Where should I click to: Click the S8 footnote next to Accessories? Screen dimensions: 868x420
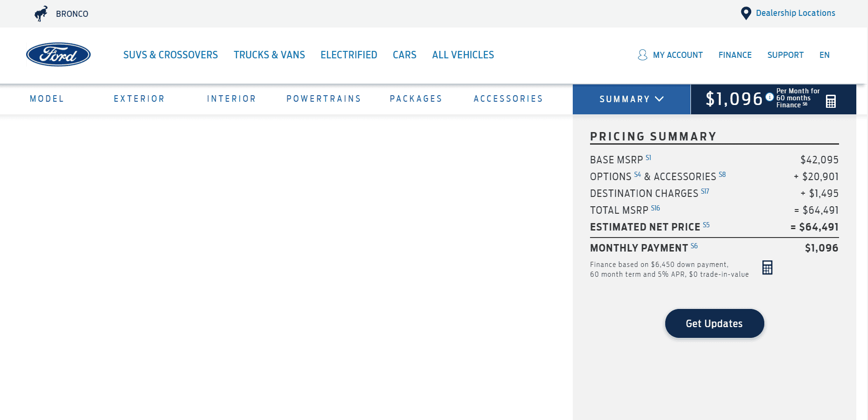[722, 175]
